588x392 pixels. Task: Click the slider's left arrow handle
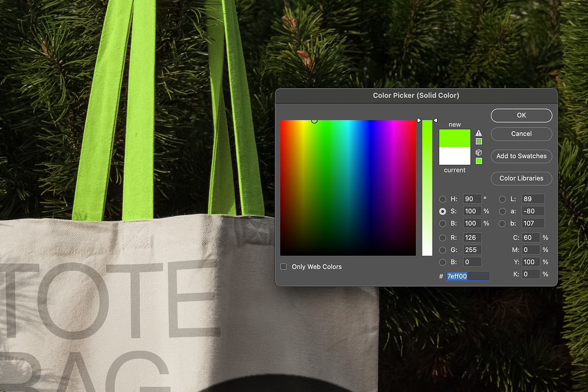click(x=419, y=120)
